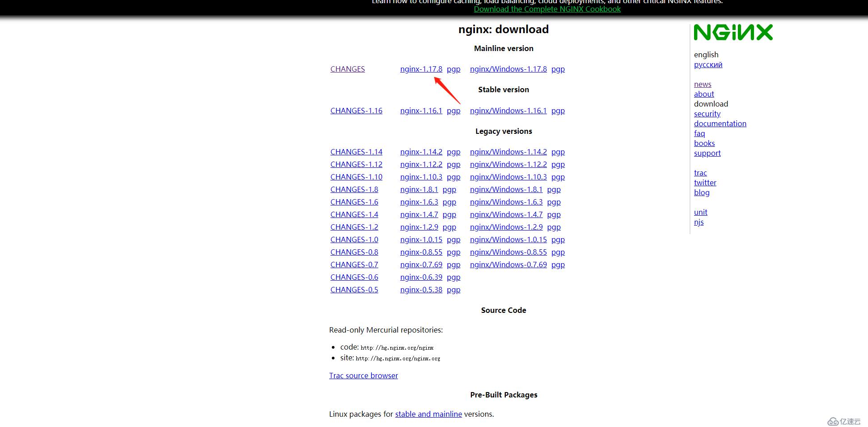This screenshot has height=427, width=868.
Task: Open CHANGES-1.4 link
Action: pos(354,214)
